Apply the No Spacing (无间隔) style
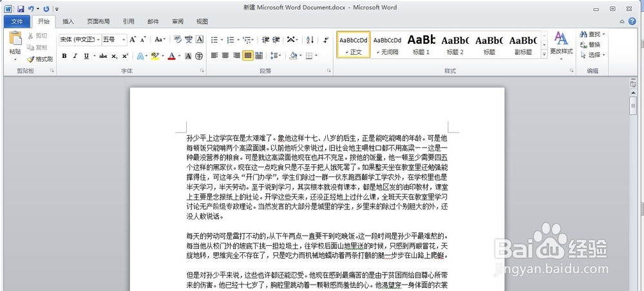Viewport: 644px width, 291px height. tap(387, 44)
